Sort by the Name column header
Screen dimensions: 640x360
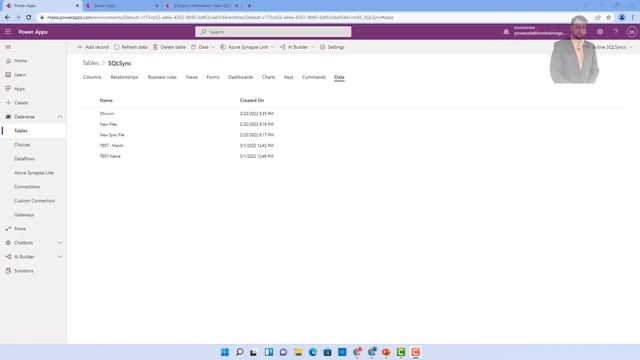tap(106, 100)
